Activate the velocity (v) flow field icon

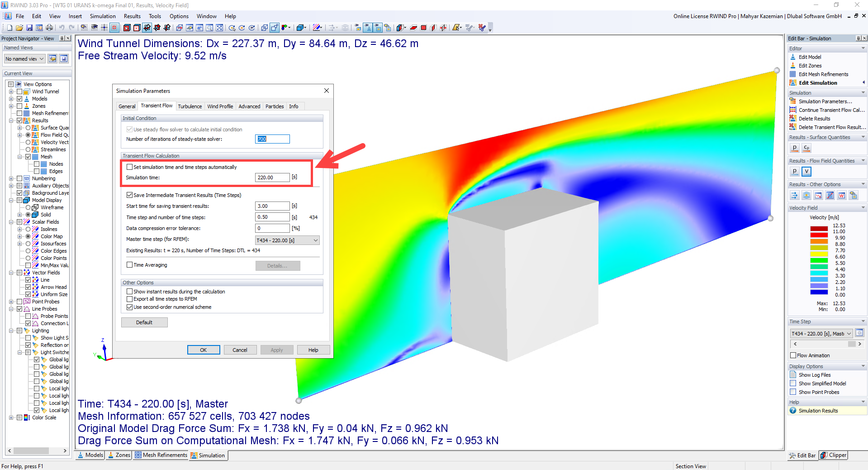(806, 172)
